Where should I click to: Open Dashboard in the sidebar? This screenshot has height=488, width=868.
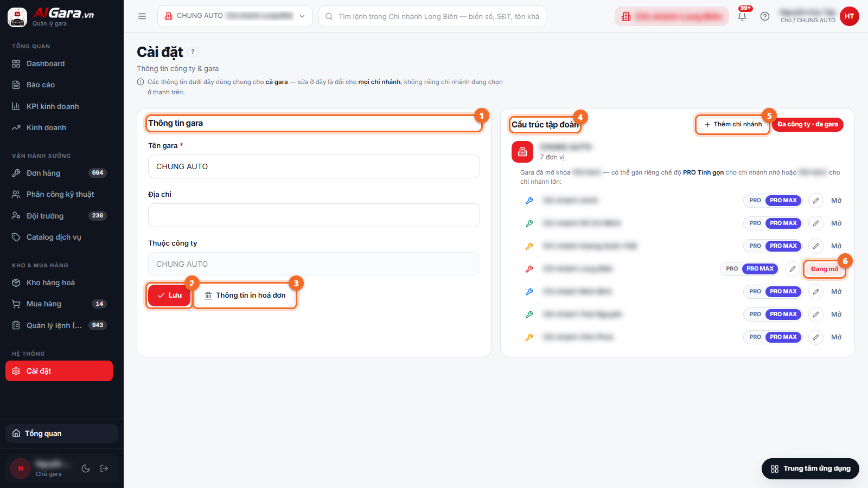click(x=59, y=64)
